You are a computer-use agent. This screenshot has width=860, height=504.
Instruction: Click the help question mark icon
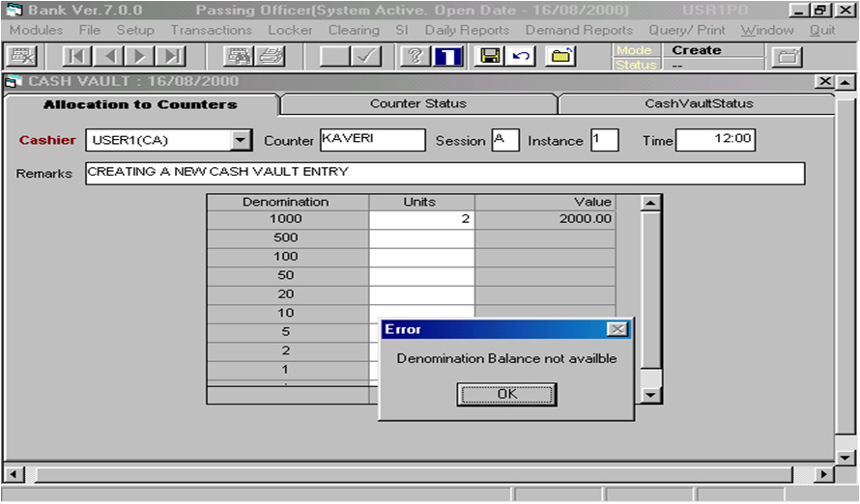[x=416, y=57]
